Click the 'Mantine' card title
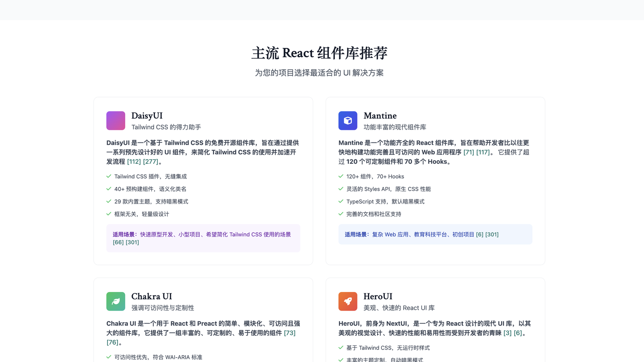The image size is (644, 362). click(x=380, y=116)
